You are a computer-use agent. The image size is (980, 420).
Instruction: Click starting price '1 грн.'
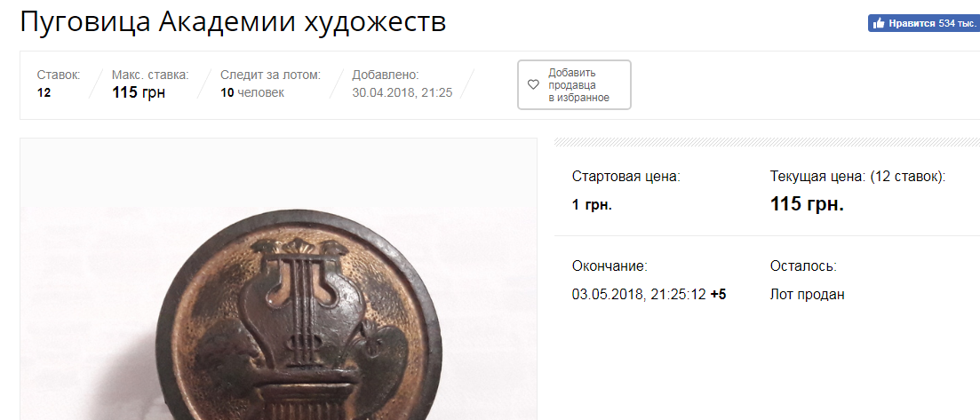(592, 205)
